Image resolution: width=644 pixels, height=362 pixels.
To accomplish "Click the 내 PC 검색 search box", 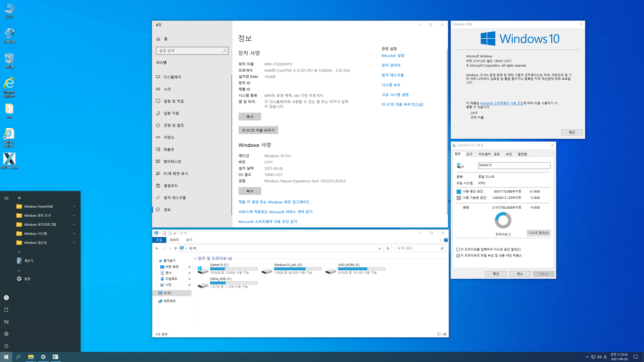I will click(420, 248).
